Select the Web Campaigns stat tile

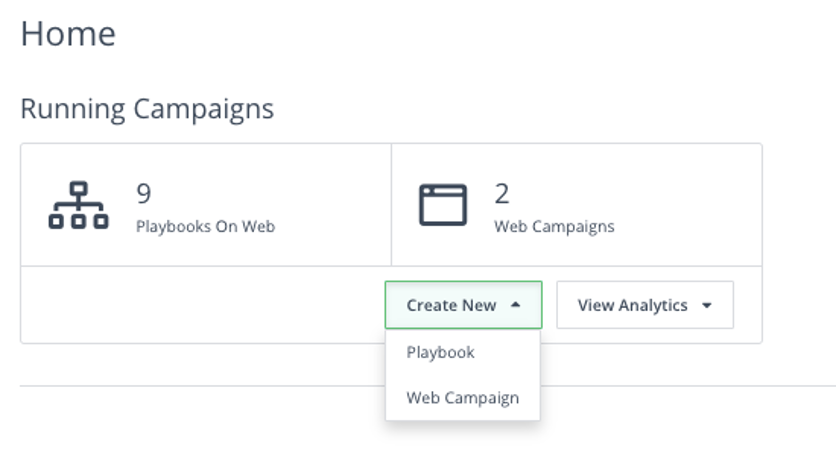click(x=576, y=205)
